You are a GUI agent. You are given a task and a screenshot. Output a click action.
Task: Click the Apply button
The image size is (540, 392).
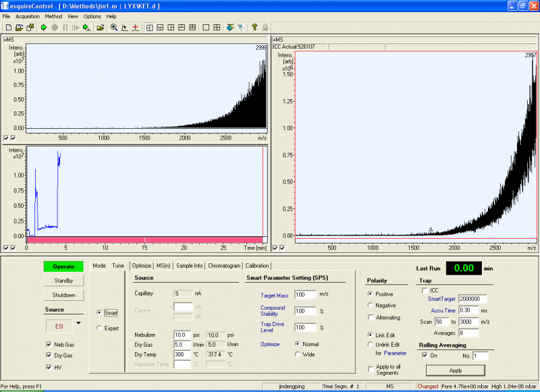click(x=455, y=370)
